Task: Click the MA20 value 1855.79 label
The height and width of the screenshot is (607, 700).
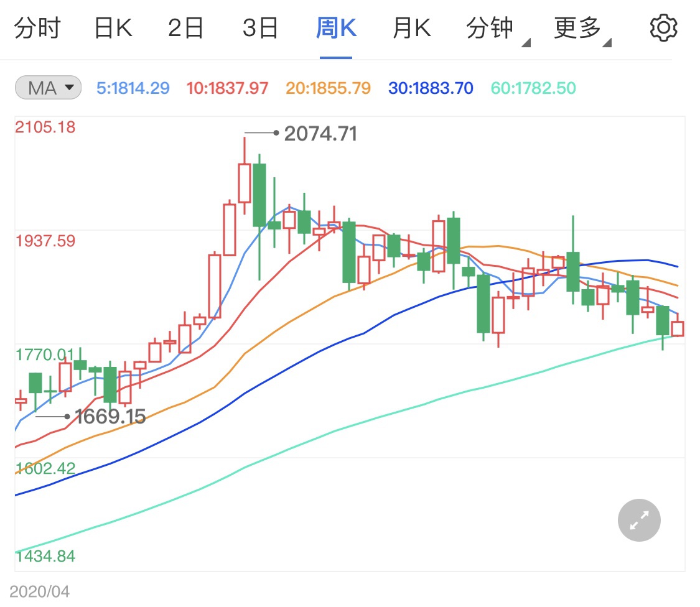Action: (329, 88)
